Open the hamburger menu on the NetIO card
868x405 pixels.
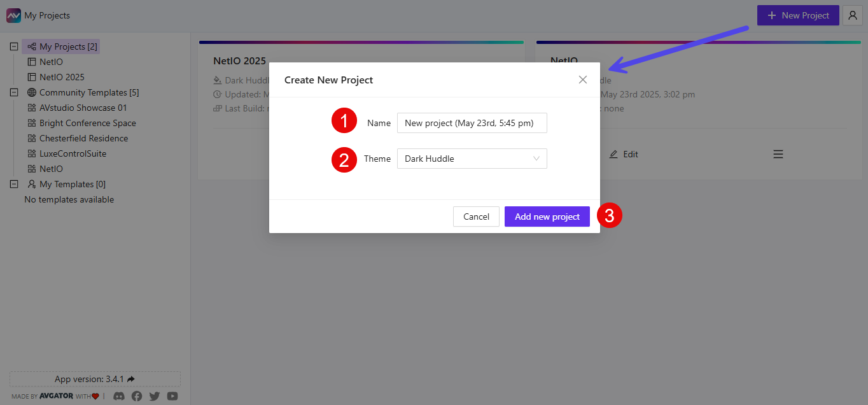pos(778,154)
